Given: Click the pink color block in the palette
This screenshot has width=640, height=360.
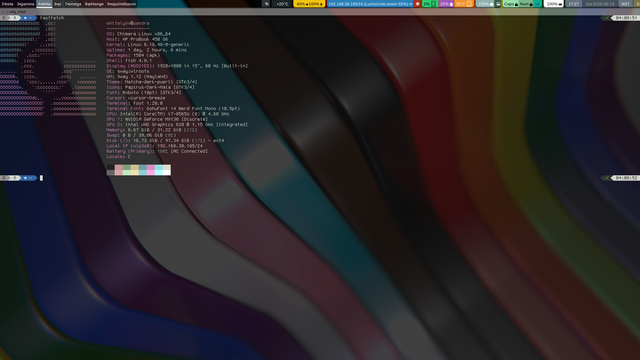Looking at the screenshot, I should pyautogui.click(x=151, y=170).
